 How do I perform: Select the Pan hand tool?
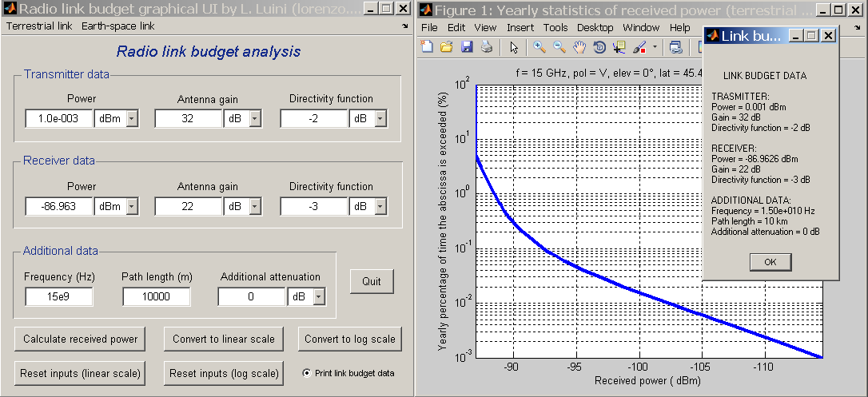click(x=579, y=47)
